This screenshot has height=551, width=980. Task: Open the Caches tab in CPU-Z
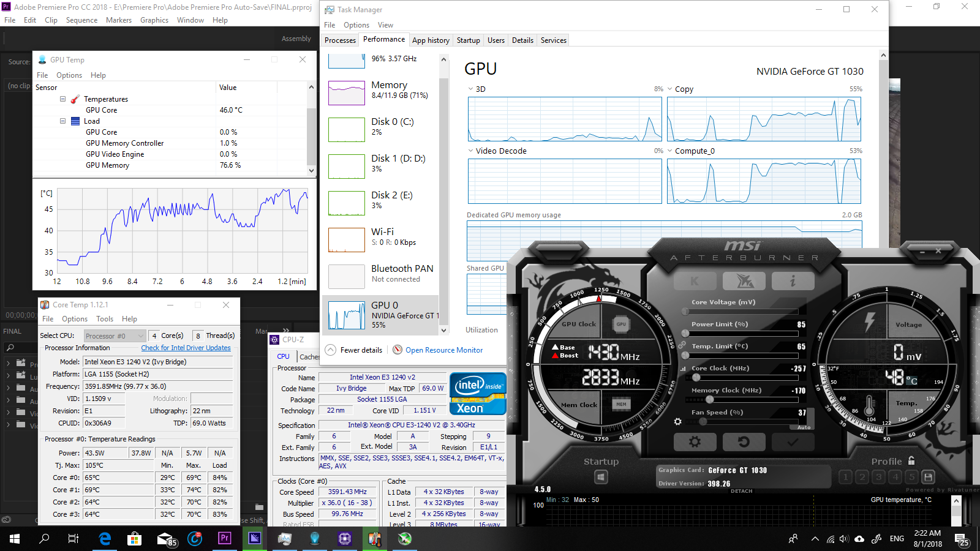point(310,356)
